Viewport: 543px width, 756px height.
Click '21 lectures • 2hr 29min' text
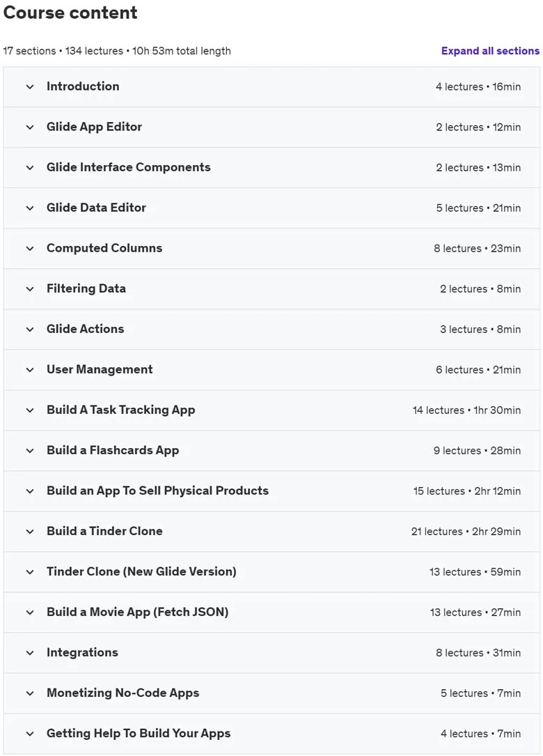point(466,532)
